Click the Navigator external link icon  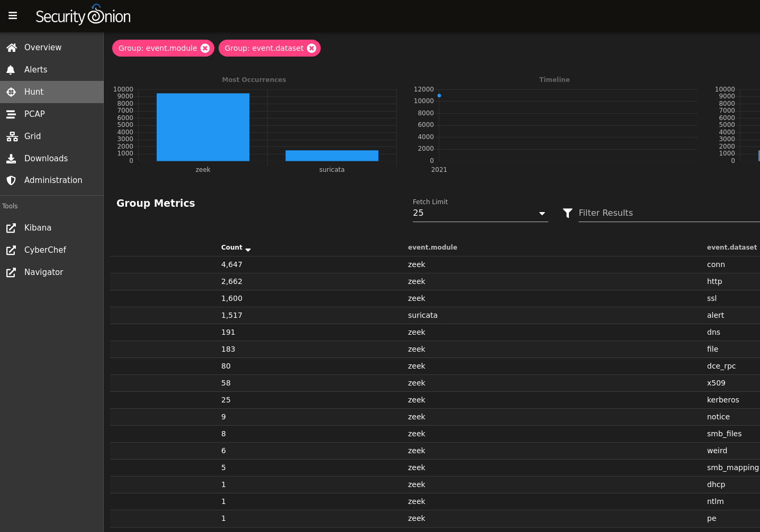click(x=11, y=272)
